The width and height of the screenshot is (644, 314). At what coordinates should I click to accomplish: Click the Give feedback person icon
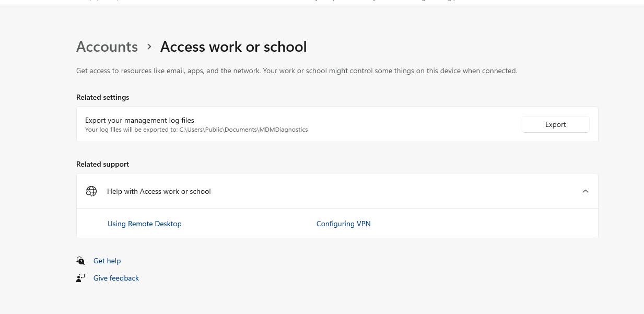point(80,278)
